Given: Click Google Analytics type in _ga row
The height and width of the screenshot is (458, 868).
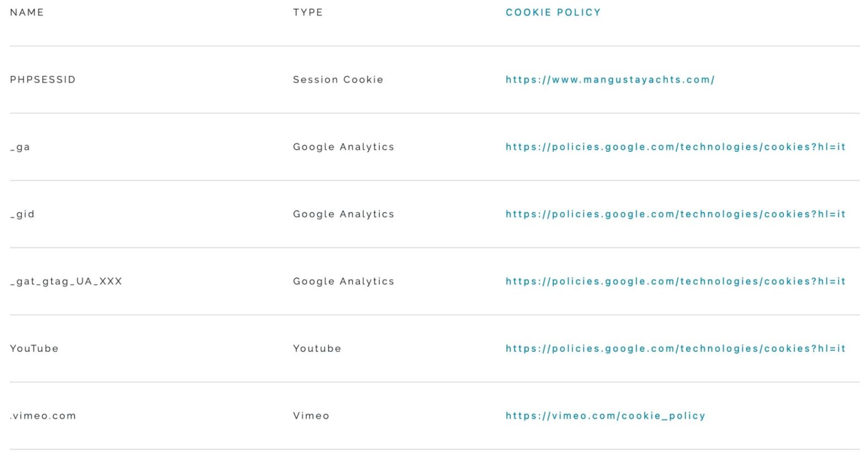Looking at the screenshot, I should (343, 147).
